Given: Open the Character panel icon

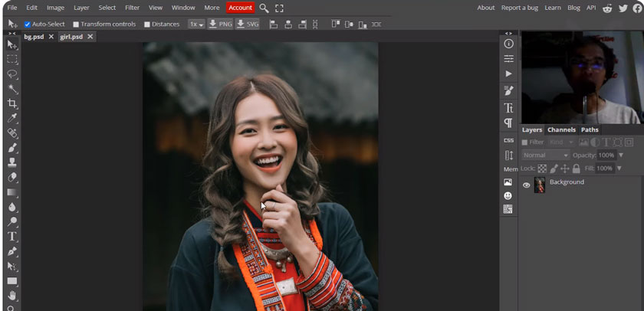Looking at the screenshot, I should tap(508, 107).
